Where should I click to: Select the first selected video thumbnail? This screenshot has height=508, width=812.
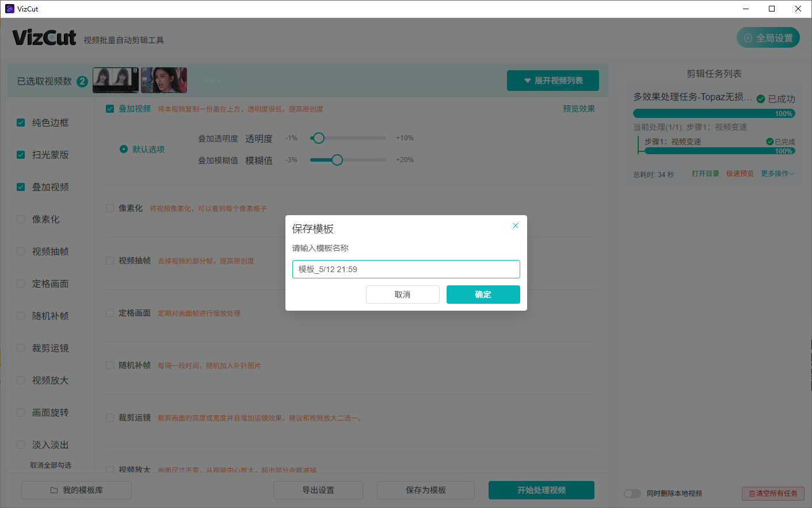pyautogui.click(x=115, y=81)
